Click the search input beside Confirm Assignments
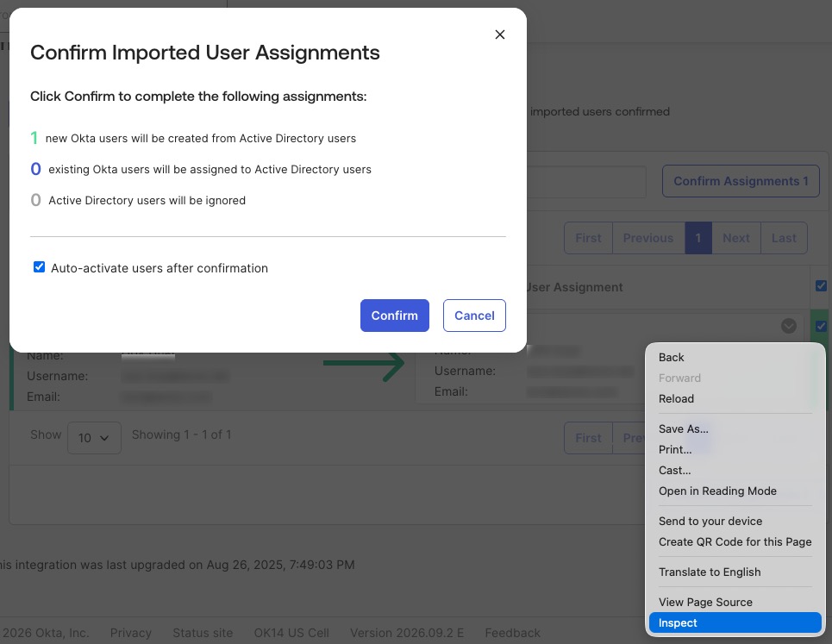The image size is (832, 644). [586, 181]
